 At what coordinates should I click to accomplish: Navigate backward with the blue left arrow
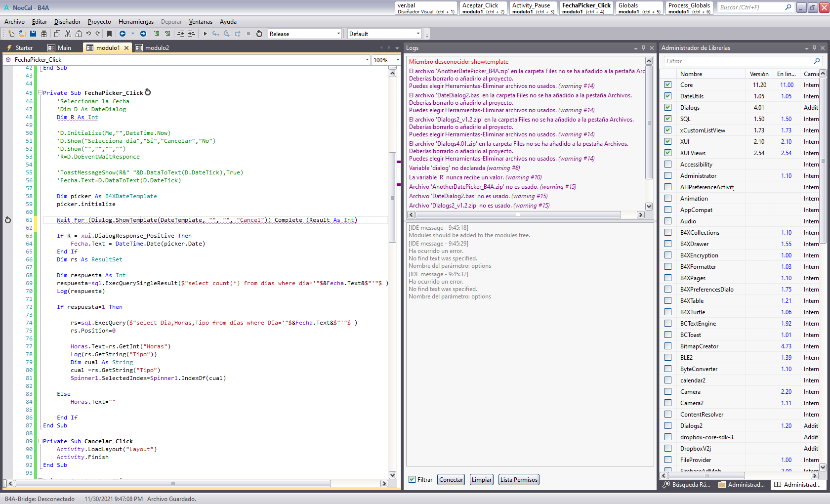click(123, 34)
